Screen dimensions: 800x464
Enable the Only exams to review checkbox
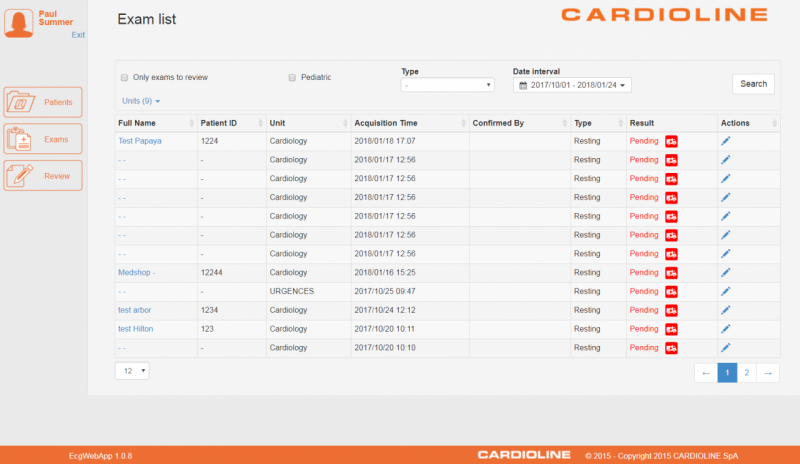click(124, 77)
